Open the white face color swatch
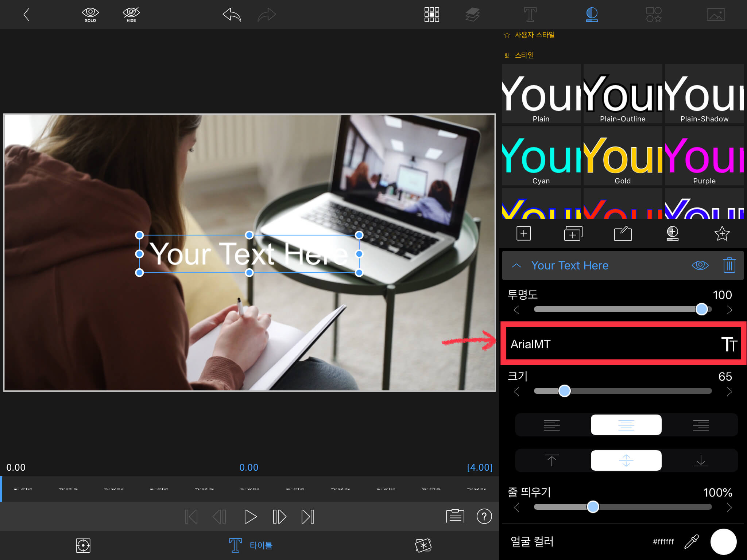The height and width of the screenshot is (560, 747). tap(723, 542)
